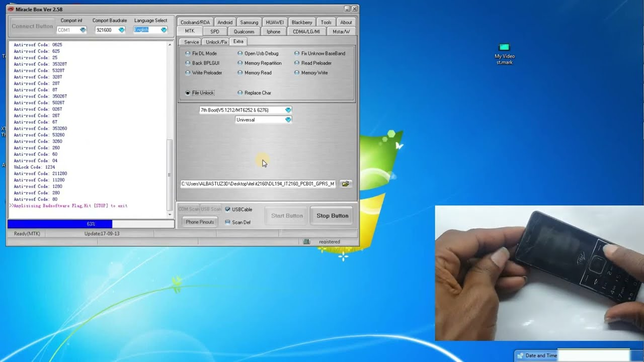The height and width of the screenshot is (362, 644).
Task: Click the Start Button
Action: tap(287, 216)
